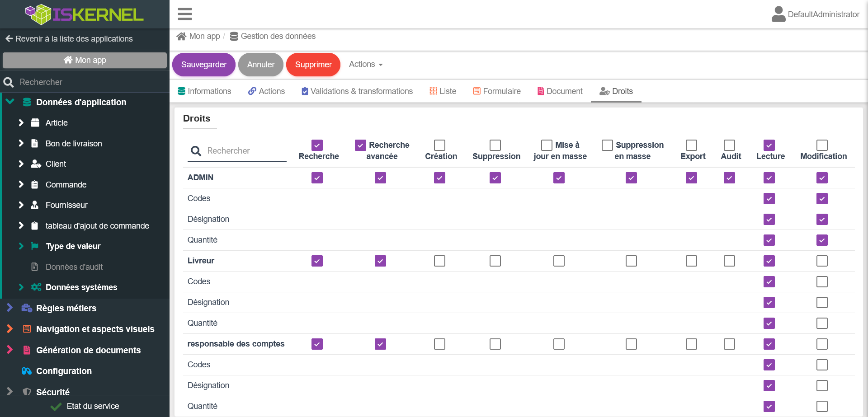868x417 pixels.
Task: Enable Création right for Livreur
Action: [439, 261]
